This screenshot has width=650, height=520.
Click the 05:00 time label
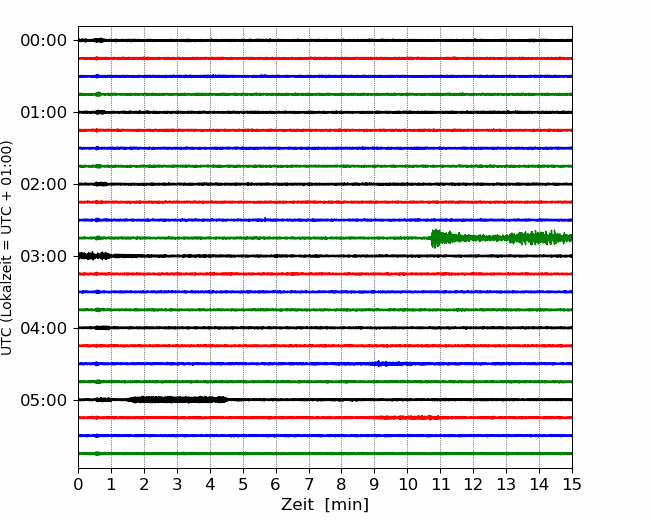(x=44, y=400)
